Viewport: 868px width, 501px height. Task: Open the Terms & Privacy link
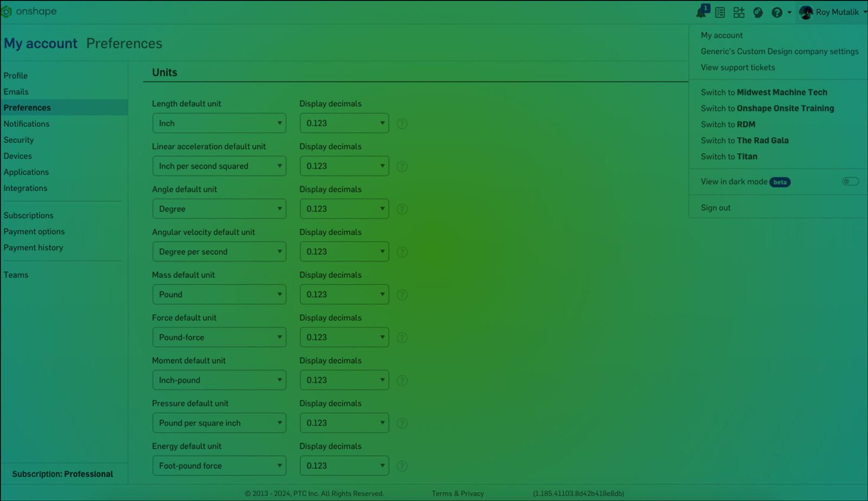pos(457,493)
